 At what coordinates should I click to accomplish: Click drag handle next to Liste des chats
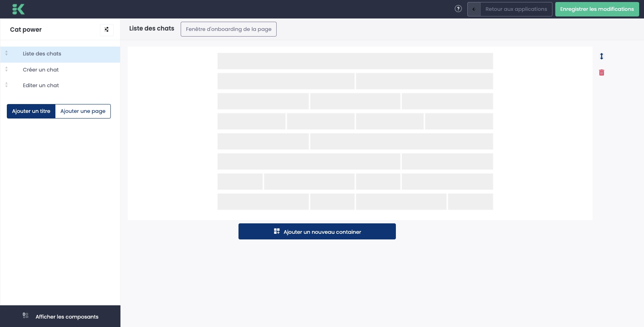[x=6, y=53]
